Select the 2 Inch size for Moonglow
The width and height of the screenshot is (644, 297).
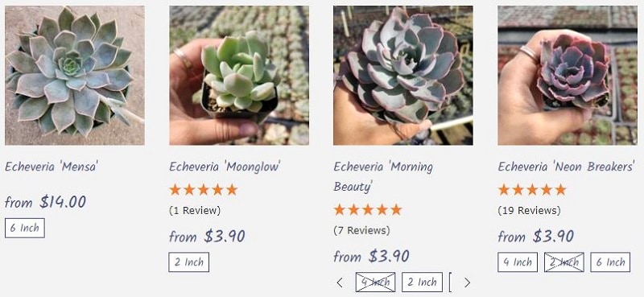click(x=189, y=262)
